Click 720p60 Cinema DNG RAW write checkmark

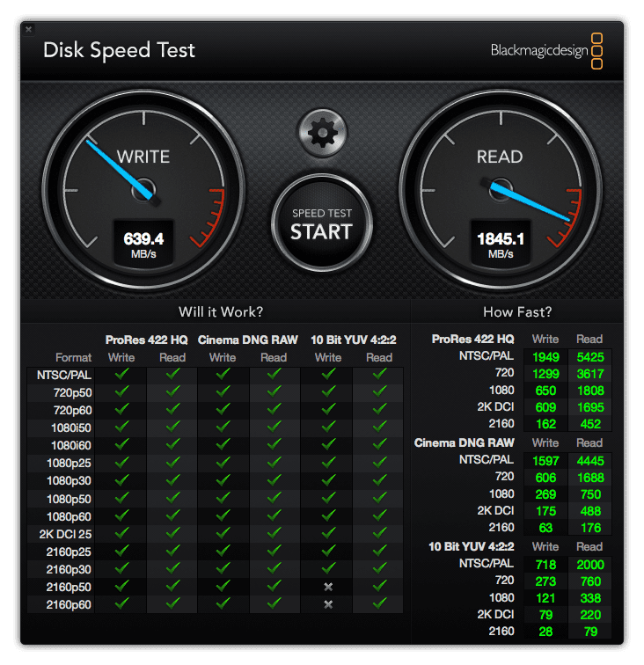(223, 409)
